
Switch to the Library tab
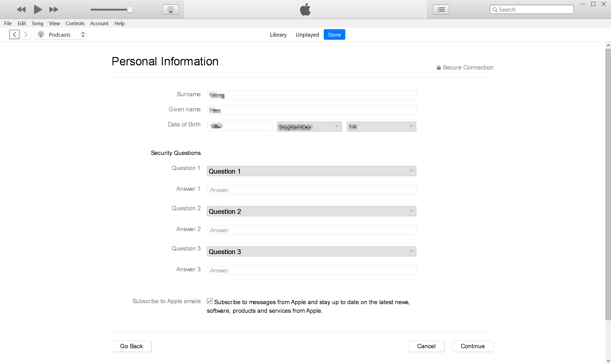coord(278,34)
